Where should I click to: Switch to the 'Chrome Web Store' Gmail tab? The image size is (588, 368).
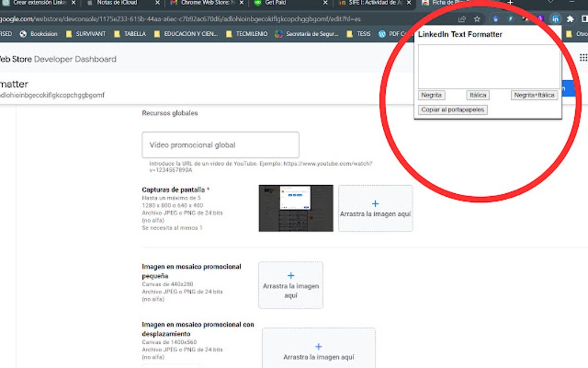(x=202, y=3)
